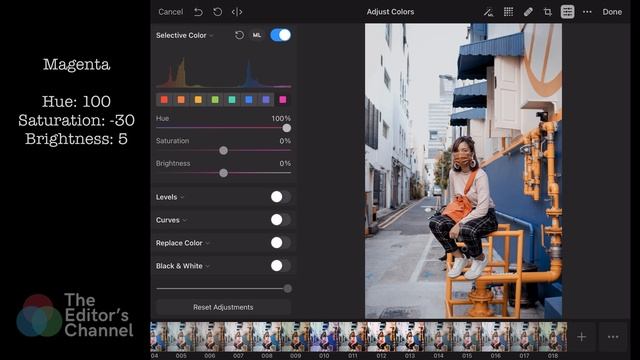Image resolution: width=640 pixels, height=360 pixels.
Task: Select preset thumbnail 011
Action: [x=353, y=337]
